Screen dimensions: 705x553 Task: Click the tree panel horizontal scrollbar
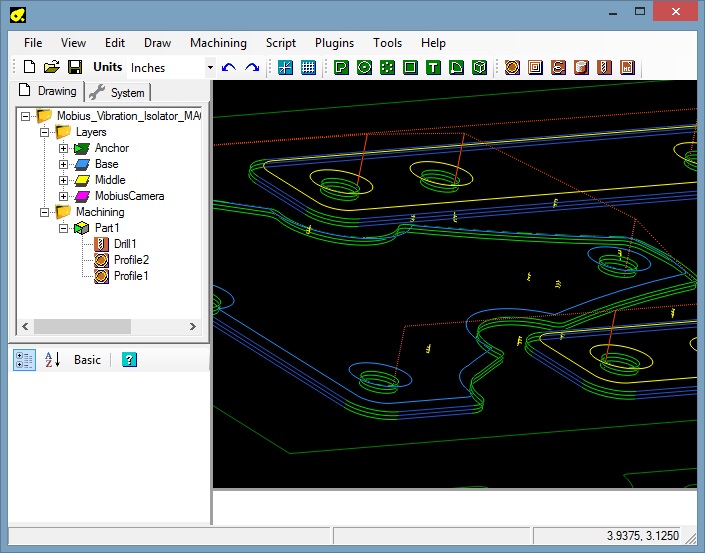tap(82, 326)
